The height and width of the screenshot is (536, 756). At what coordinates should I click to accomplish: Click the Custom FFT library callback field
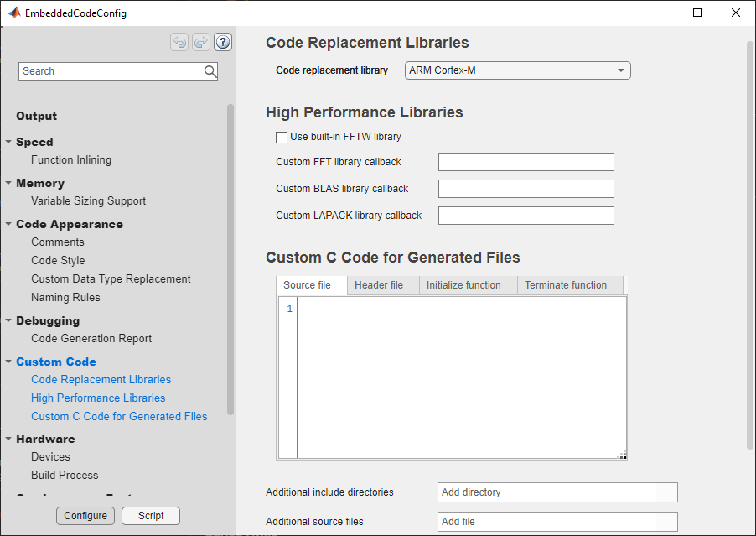(526, 162)
